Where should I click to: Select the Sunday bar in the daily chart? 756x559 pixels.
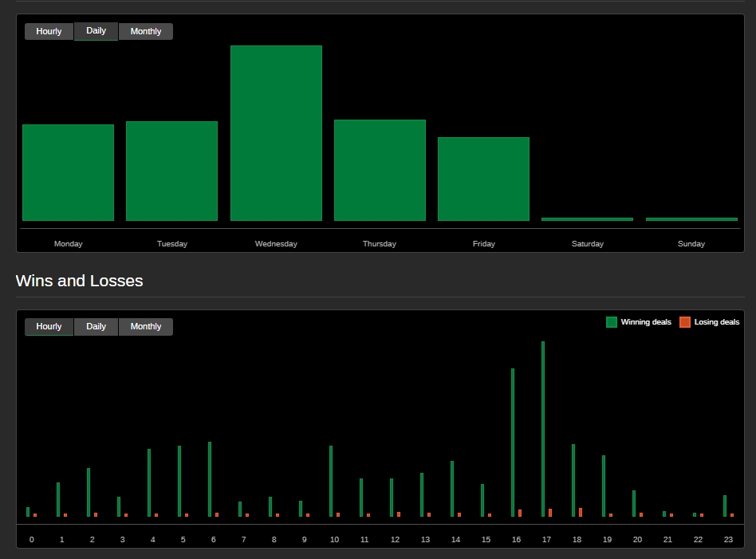coord(691,218)
